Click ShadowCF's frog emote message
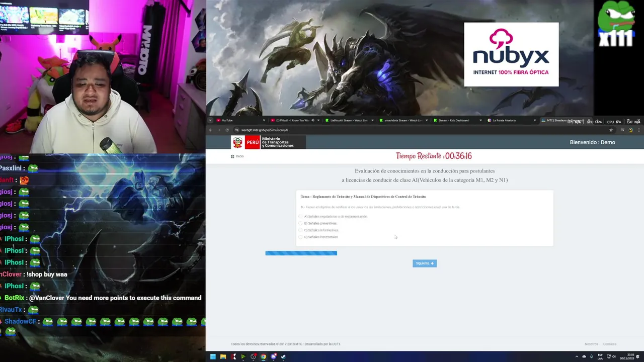The width and height of the screenshot is (644, 362). (x=103, y=326)
